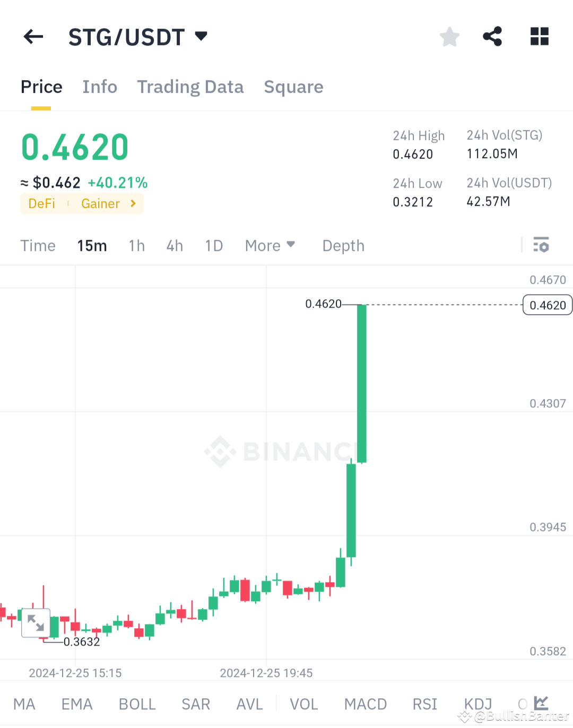Toggle STG/USDT as a favorite pair

pyautogui.click(x=449, y=36)
